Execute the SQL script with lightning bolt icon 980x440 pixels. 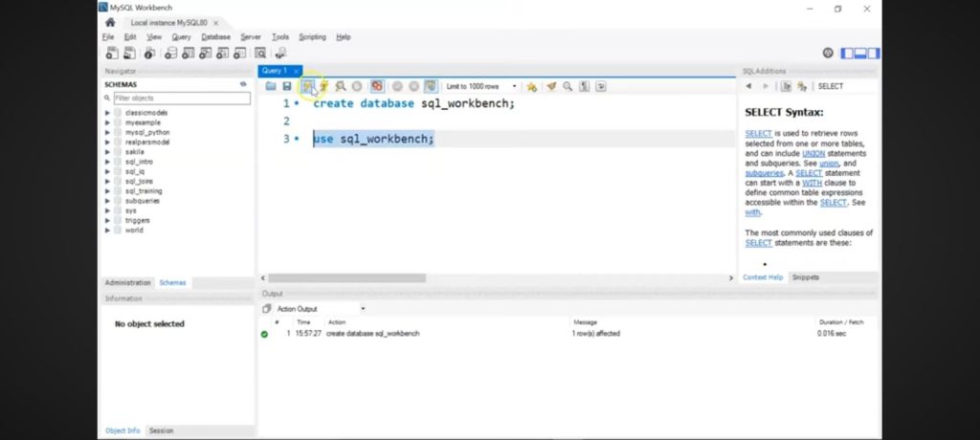(x=308, y=86)
